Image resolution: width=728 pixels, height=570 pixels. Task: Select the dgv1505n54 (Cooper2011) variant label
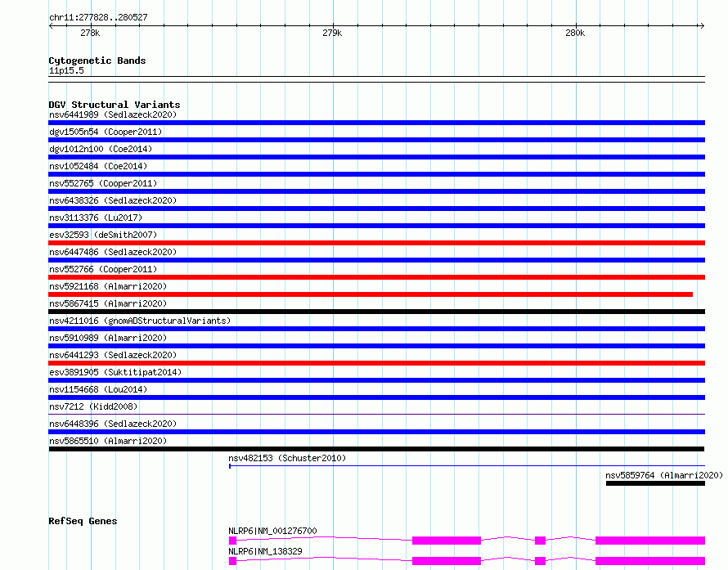tap(106, 132)
